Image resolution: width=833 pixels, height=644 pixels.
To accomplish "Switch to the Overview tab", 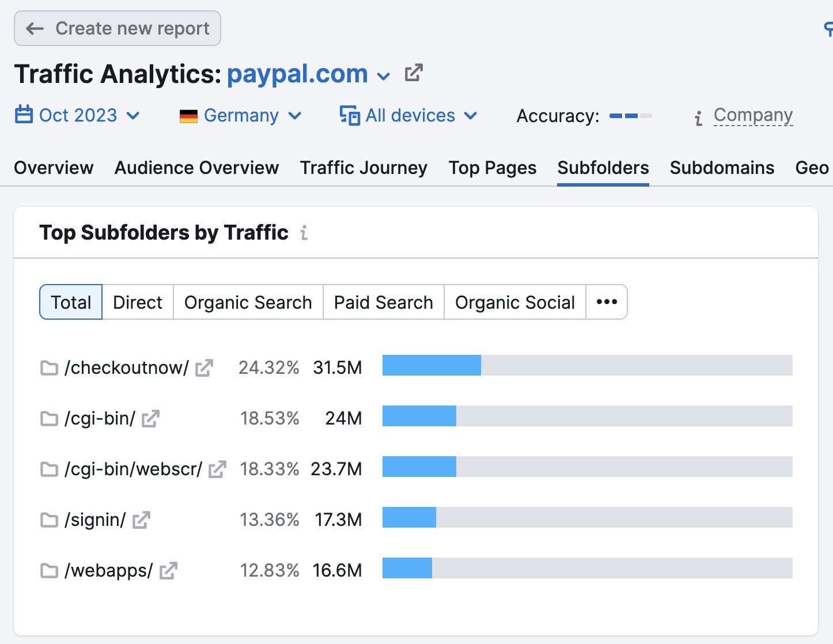I will click(x=54, y=168).
